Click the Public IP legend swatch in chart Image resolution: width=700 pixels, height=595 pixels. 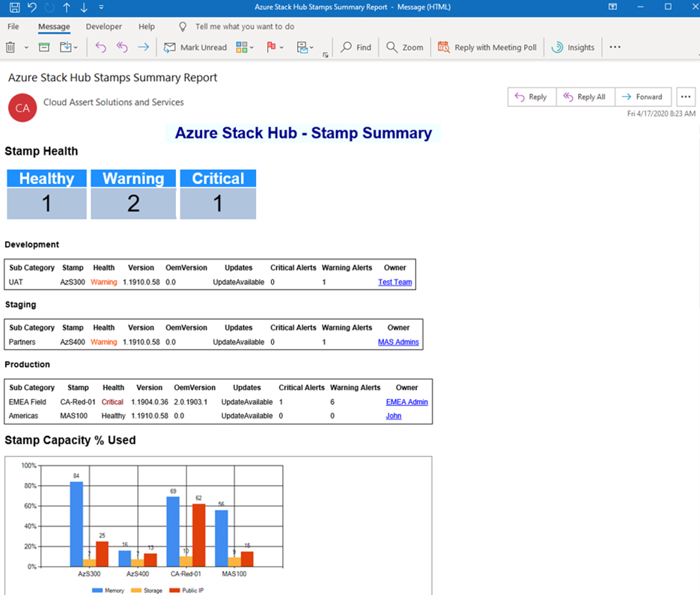[175, 591]
